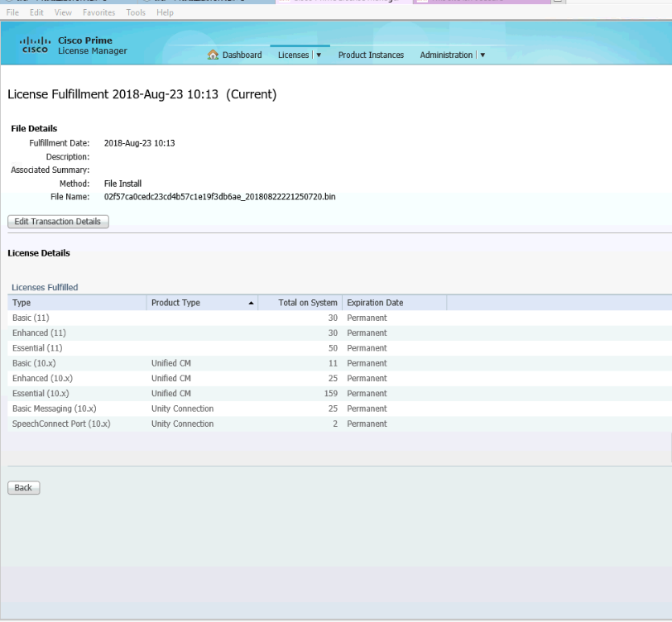The height and width of the screenshot is (622, 672).
Task: Open the Help menu
Action: (165, 12)
